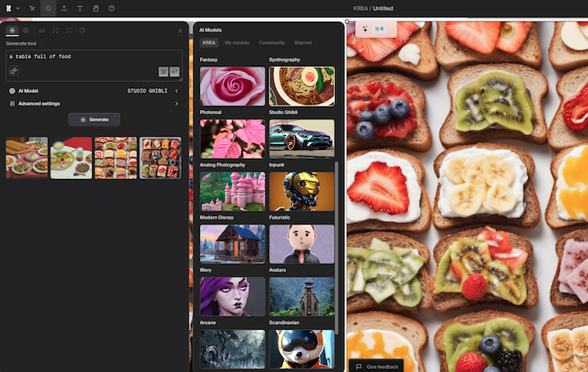The image size is (588, 372).
Task: Open the KREA logo dropdown menu
Action: pos(11,8)
